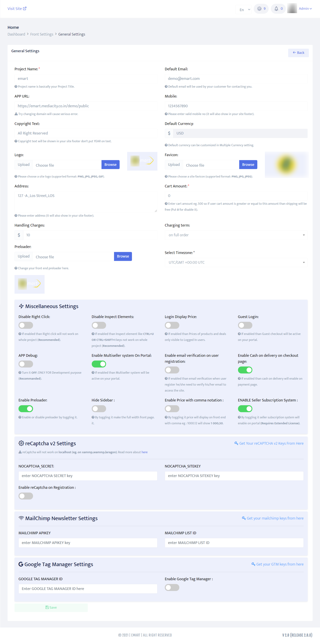Expand the Select Timezone dropdown
Viewport: 320px width, 644px height.
point(236,262)
